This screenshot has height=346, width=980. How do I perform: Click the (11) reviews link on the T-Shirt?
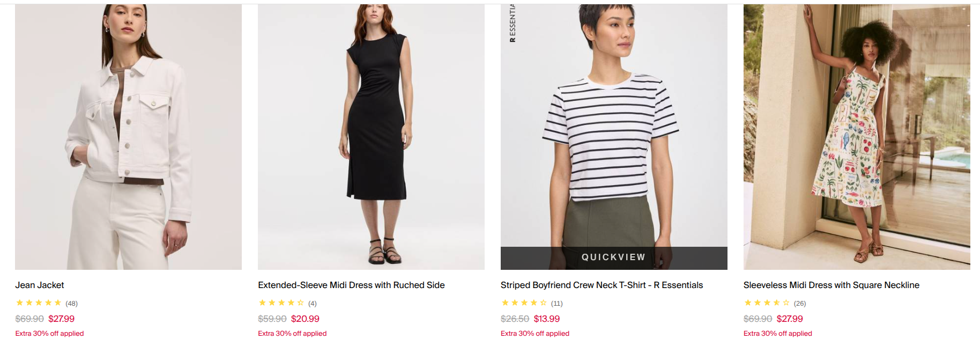[x=558, y=303]
